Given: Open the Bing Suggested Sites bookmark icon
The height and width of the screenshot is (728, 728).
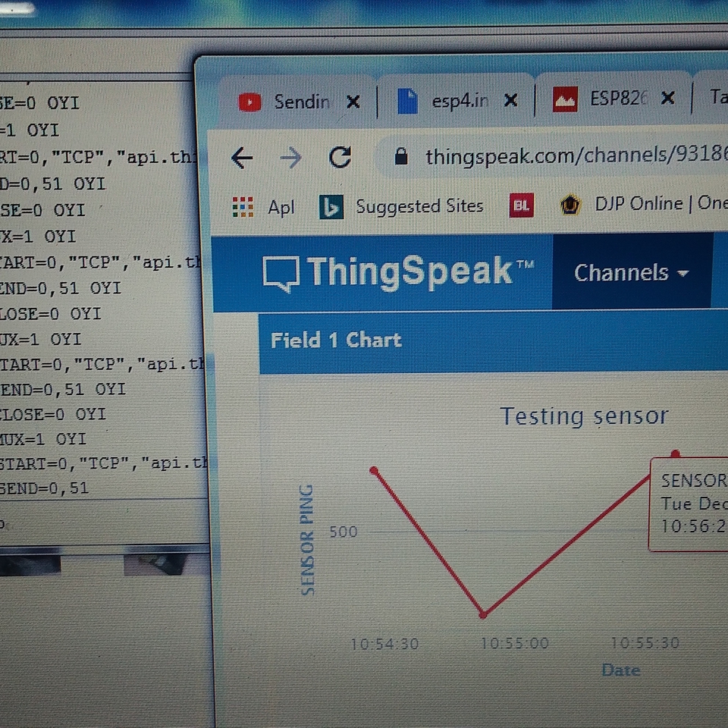Looking at the screenshot, I should tap(331, 206).
